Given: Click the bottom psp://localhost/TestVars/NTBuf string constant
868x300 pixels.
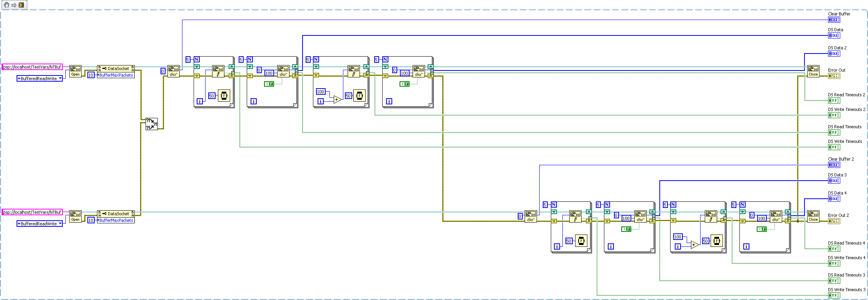Looking at the screenshot, I should pos(32,212).
